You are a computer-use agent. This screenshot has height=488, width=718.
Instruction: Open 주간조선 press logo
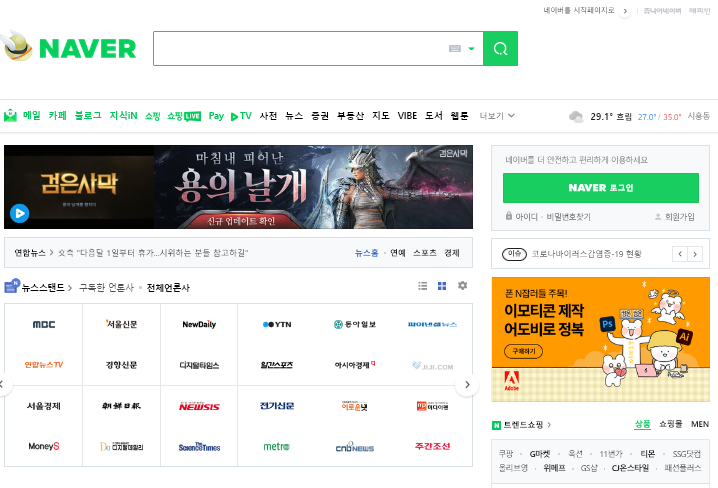tap(433, 446)
